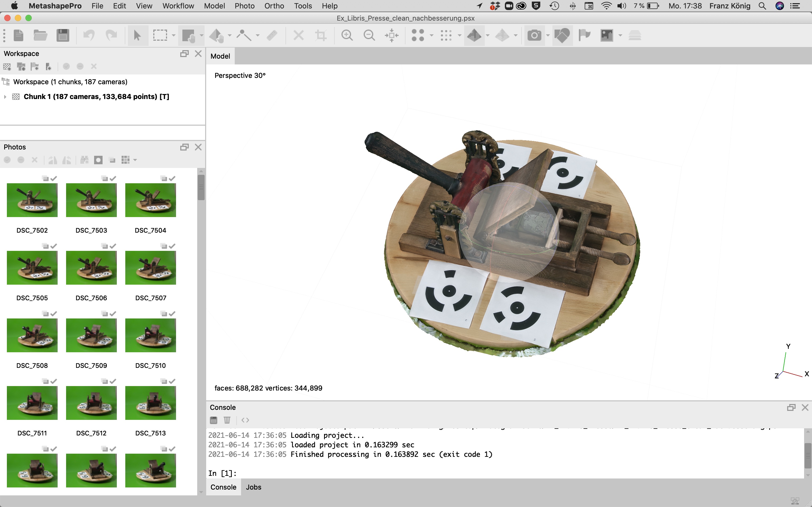Click the Save project floppy icon
Image resolution: width=812 pixels, height=507 pixels.
coord(63,35)
